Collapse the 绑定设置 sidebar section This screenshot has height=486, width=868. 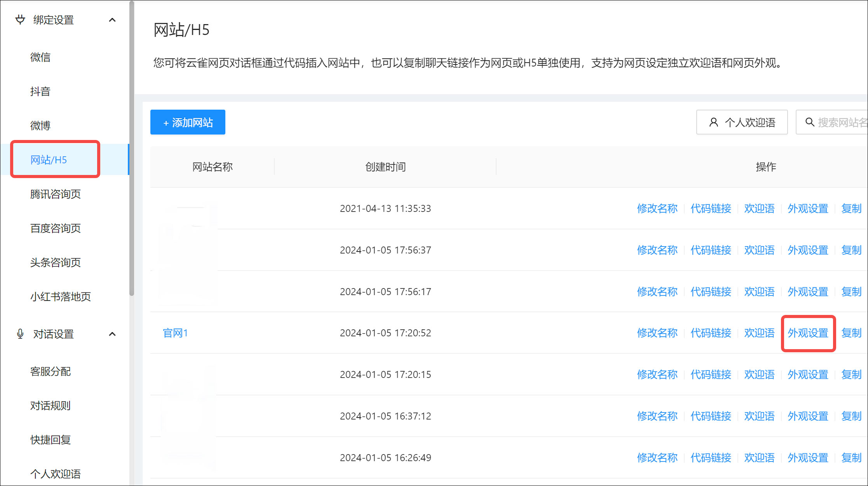(113, 20)
